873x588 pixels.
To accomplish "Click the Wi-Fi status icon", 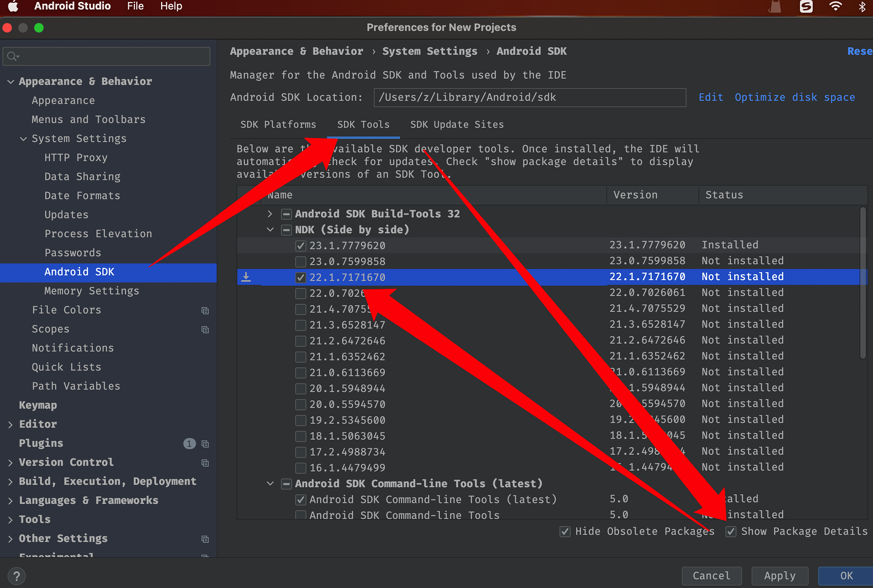I will (835, 6).
